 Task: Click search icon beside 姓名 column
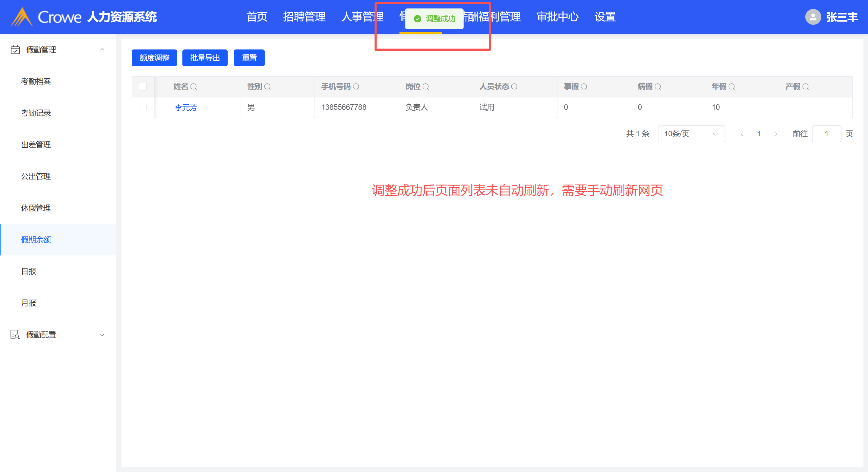point(194,87)
